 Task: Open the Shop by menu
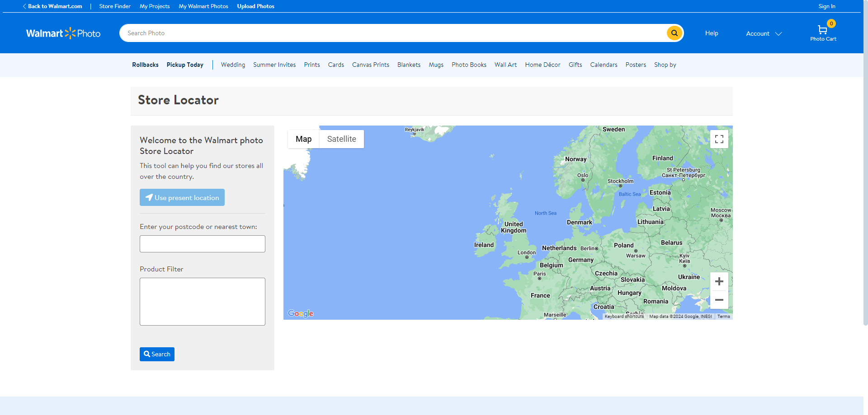pos(665,65)
